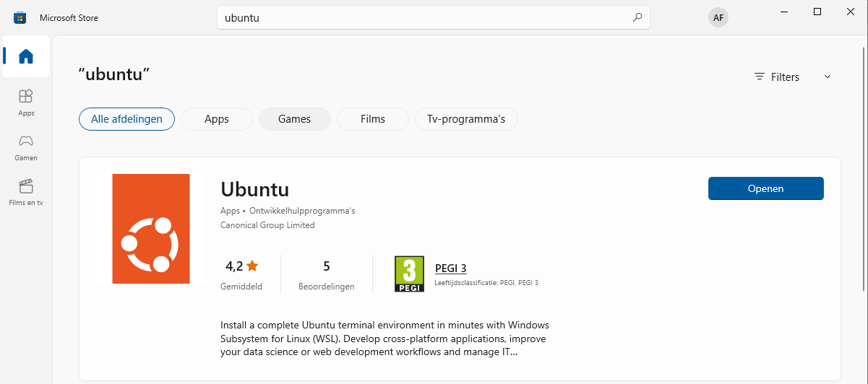
Task: Click the Leeftijdsclassificatie: PEGI. PEGI 3 text
Action: 486,283
